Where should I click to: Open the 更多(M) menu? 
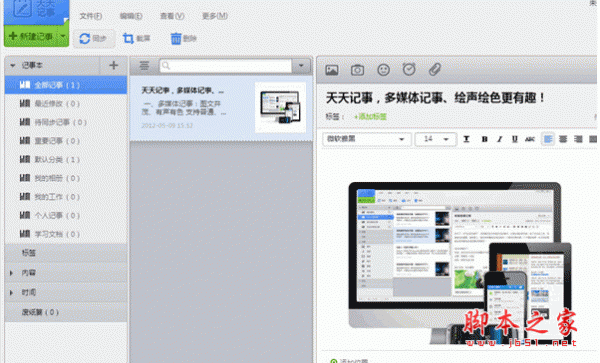point(215,16)
